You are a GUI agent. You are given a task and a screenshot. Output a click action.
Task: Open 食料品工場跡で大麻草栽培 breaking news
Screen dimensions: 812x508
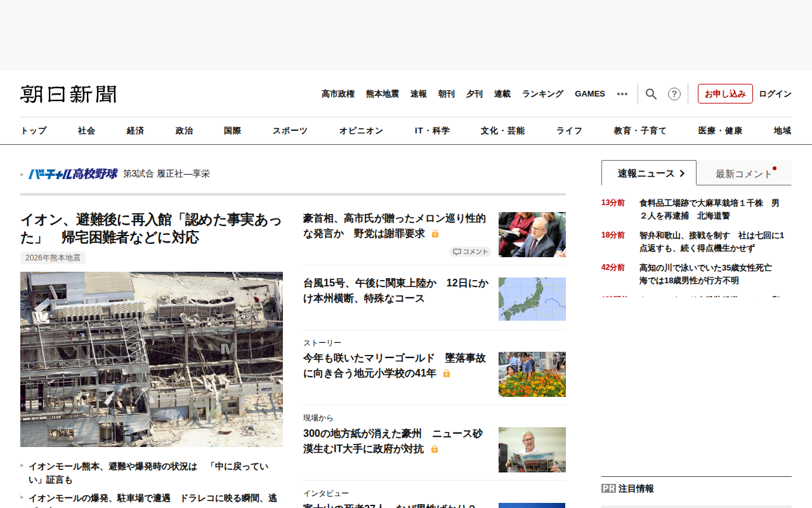coord(709,210)
